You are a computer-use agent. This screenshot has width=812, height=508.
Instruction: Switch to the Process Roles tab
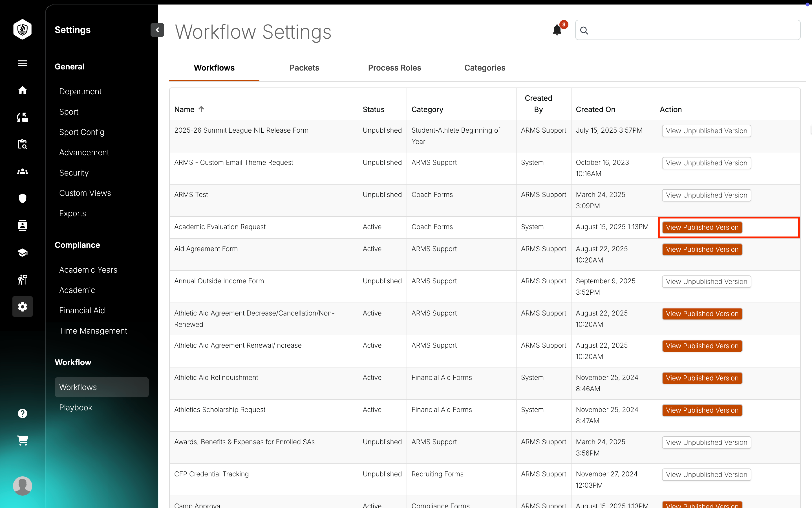pos(395,68)
